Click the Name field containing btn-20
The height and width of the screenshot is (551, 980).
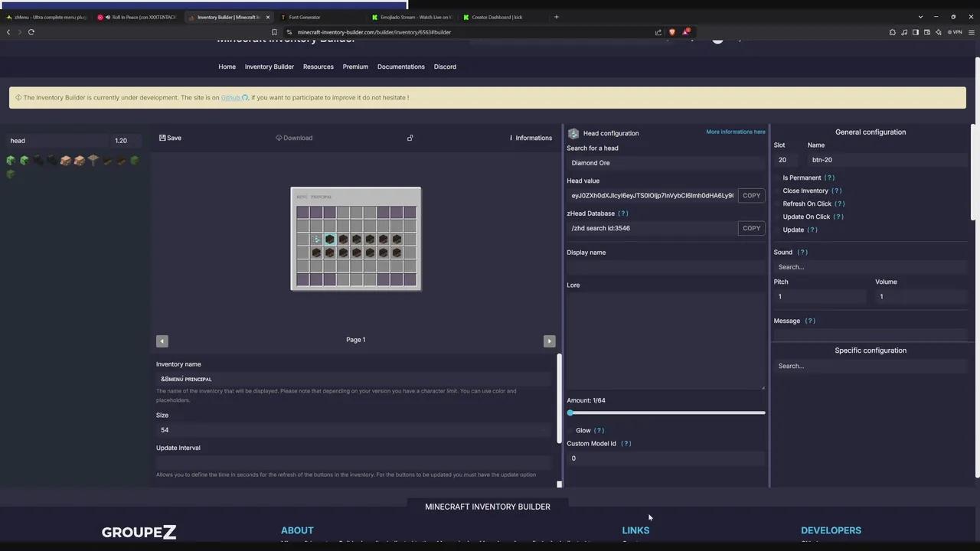tap(887, 160)
